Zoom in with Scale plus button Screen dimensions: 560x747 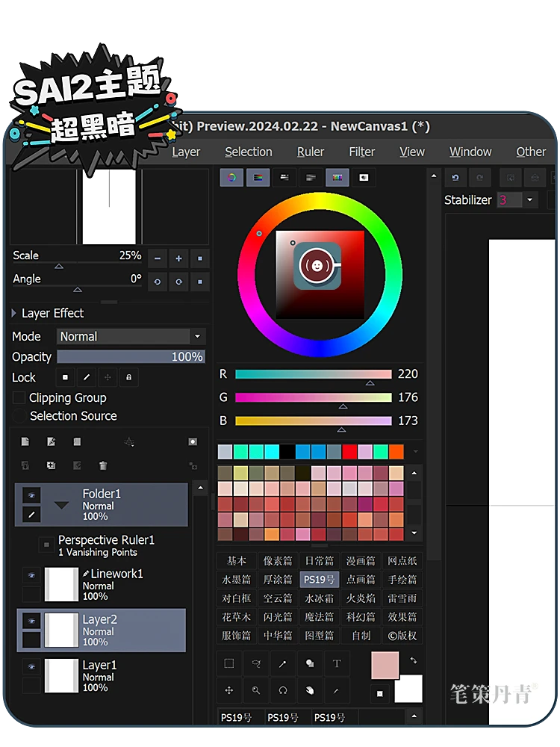(178, 258)
